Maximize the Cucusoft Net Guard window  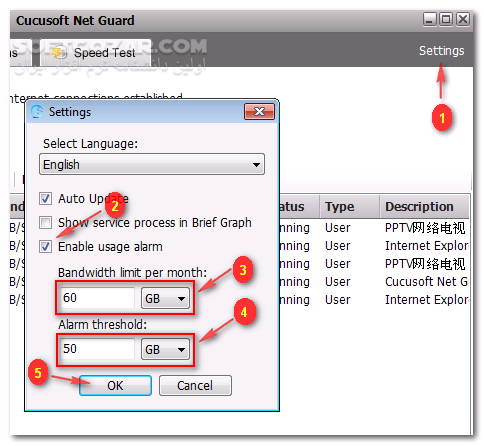[x=446, y=19]
